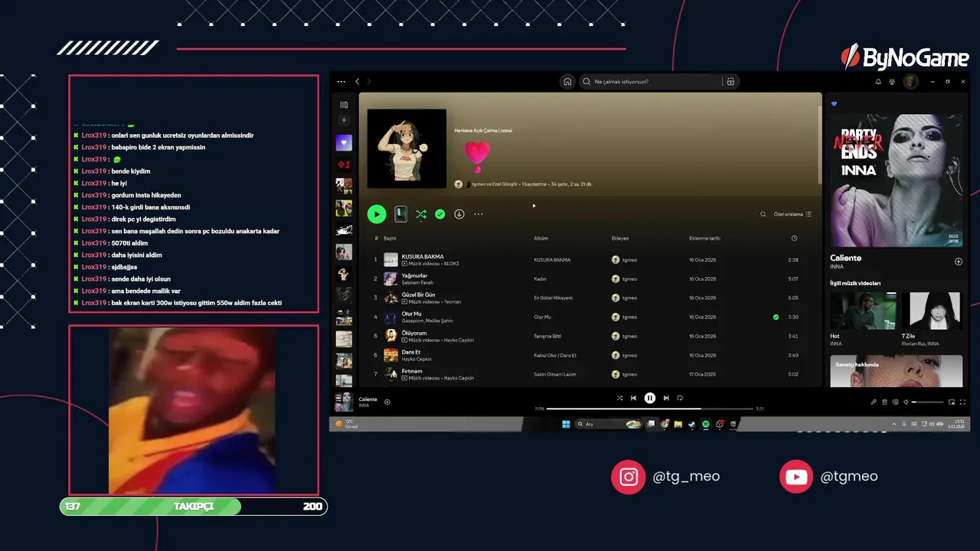Click 'Party Never Ends' album art
Screen dimensions: 980x551
click(x=897, y=181)
